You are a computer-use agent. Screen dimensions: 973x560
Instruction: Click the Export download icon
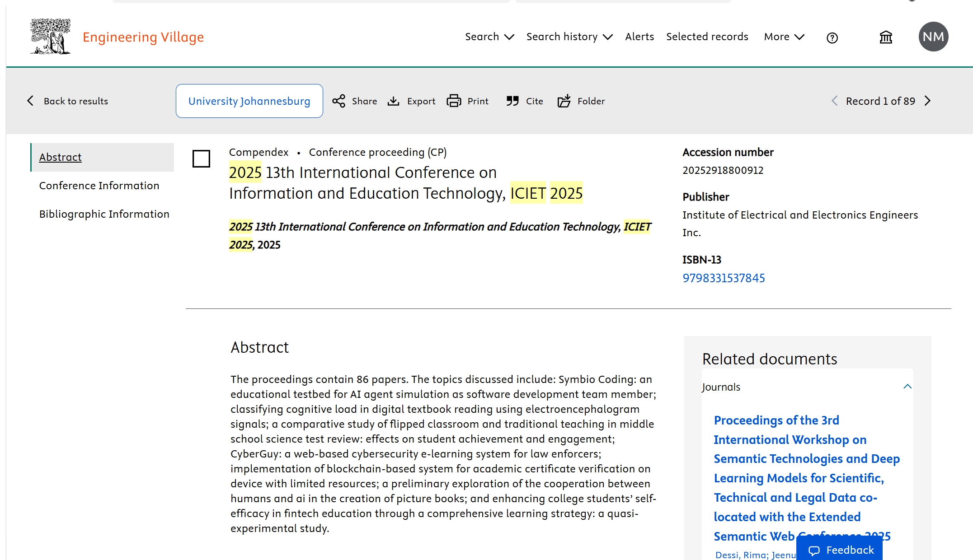[x=393, y=101]
